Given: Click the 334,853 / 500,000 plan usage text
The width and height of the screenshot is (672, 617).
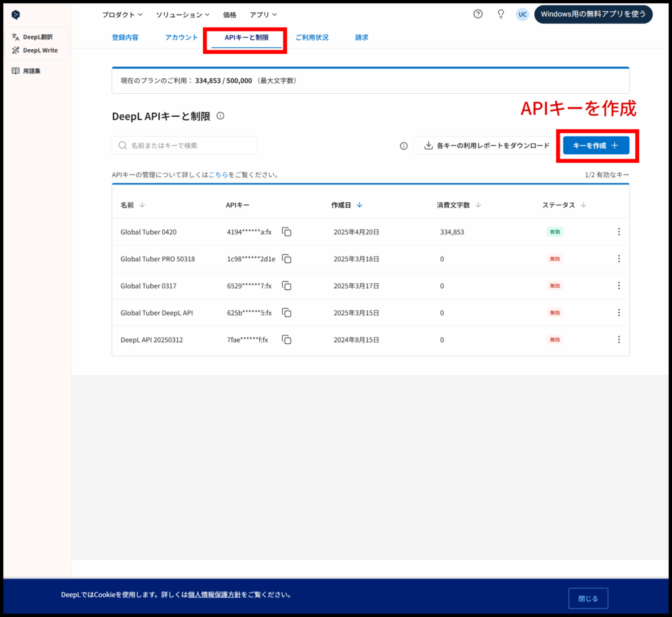Looking at the screenshot, I should click(224, 81).
